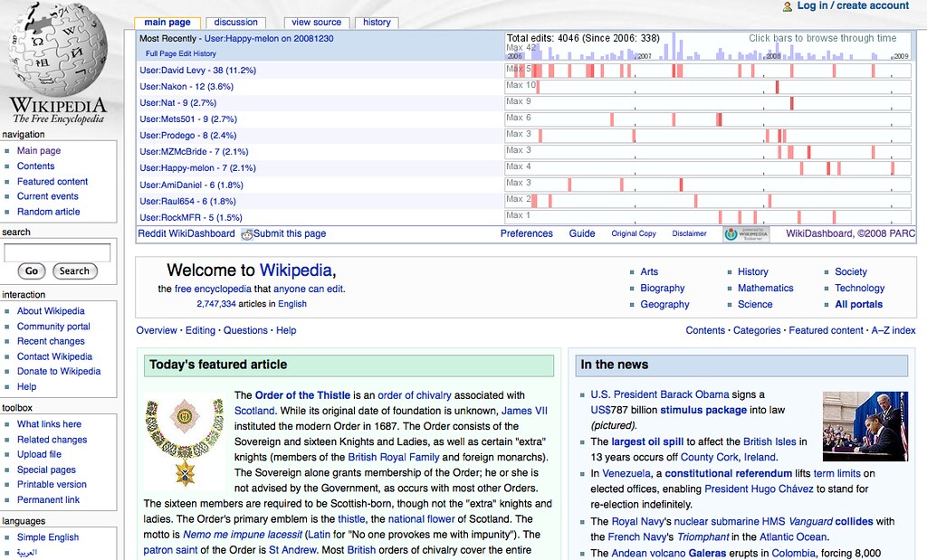Open the history tab
927x560 pixels.
click(x=377, y=23)
